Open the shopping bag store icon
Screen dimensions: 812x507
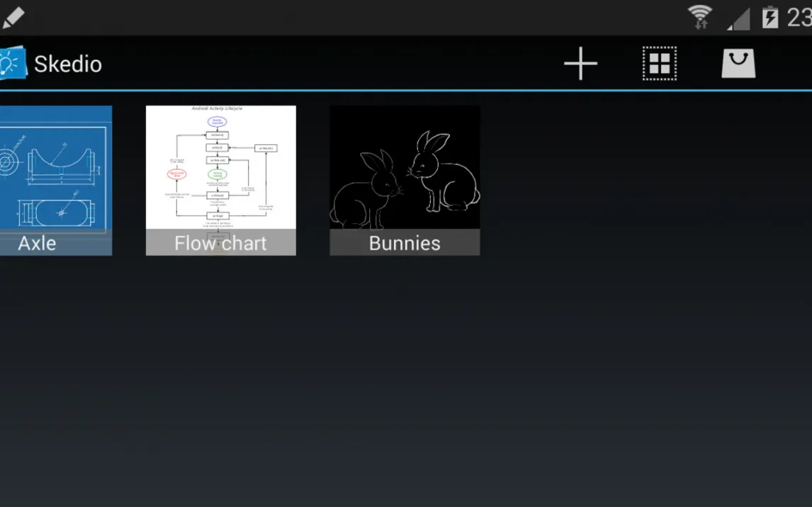pyautogui.click(x=738, y=64)
